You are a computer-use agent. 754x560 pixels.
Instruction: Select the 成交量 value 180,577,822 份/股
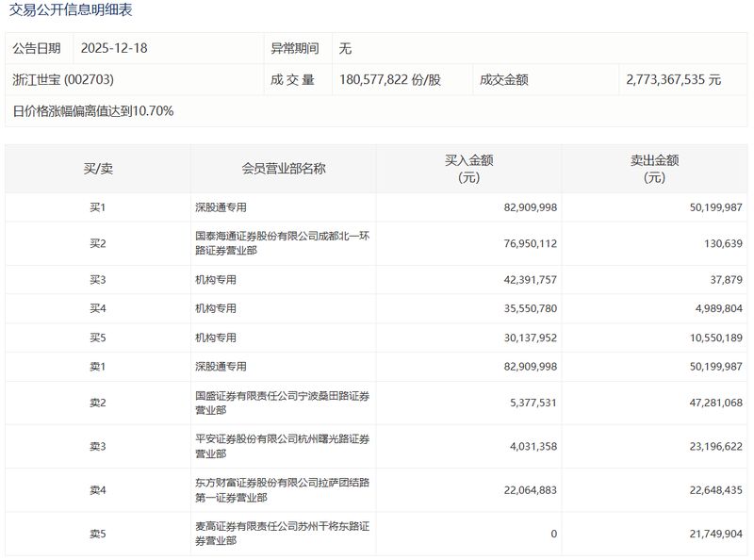pos(395,77)
